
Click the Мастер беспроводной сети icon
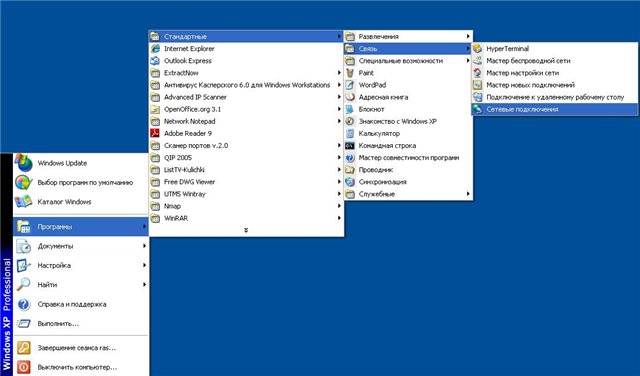point(478,61)
